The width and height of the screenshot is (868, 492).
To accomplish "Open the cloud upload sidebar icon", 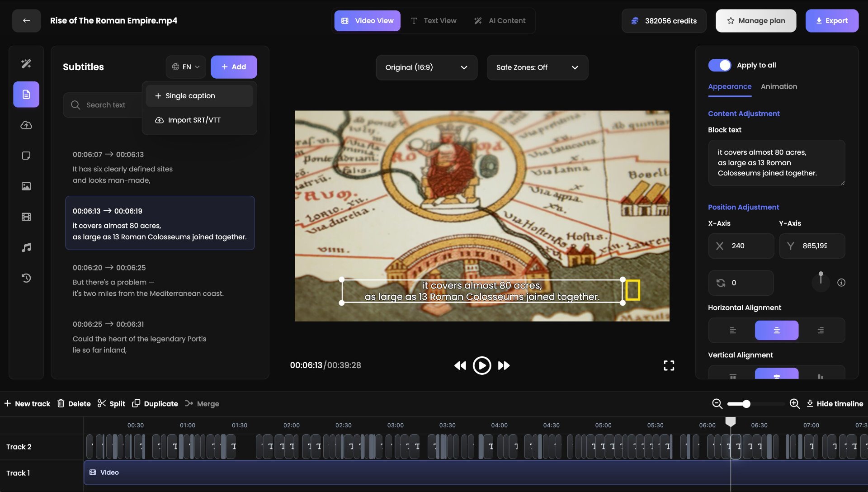I will pos(26,125).
